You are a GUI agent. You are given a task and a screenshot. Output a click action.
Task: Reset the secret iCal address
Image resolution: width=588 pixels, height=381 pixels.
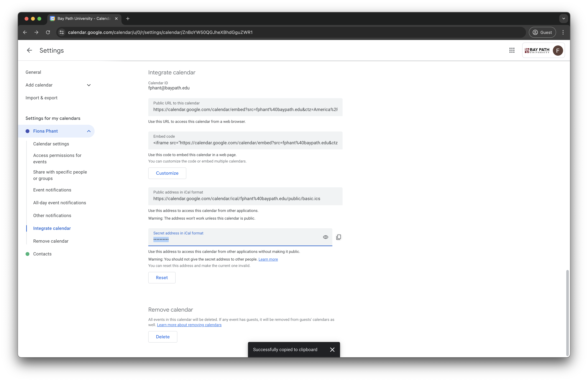tap(162, 277)
